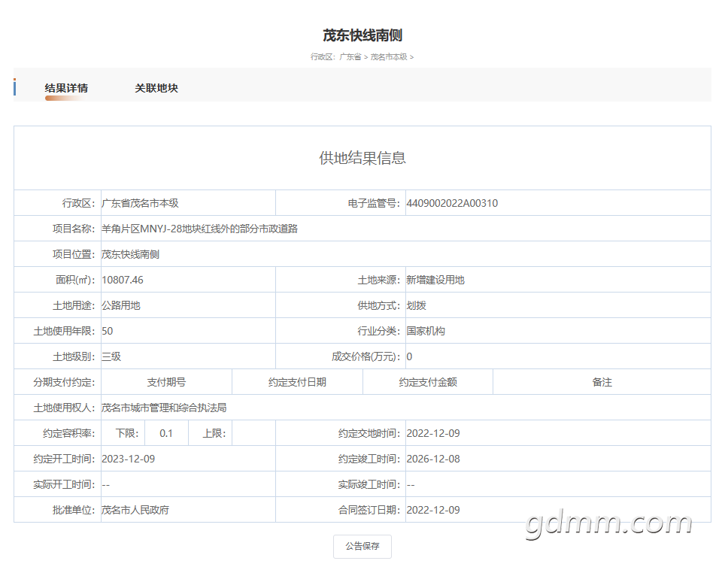Click the 约定交地时间 date 2022-12-09

pos(433,434)
